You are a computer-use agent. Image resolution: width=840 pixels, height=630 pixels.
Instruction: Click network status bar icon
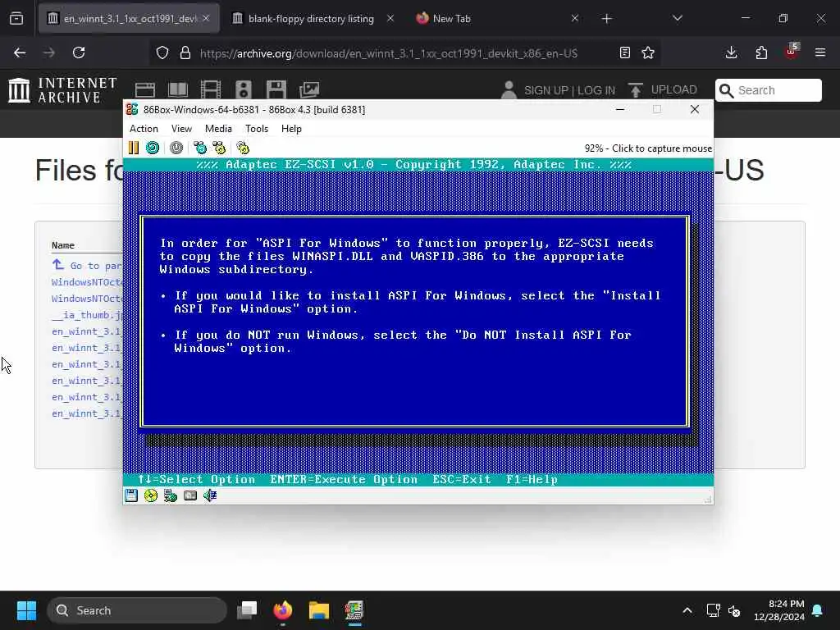coord(171,495)
